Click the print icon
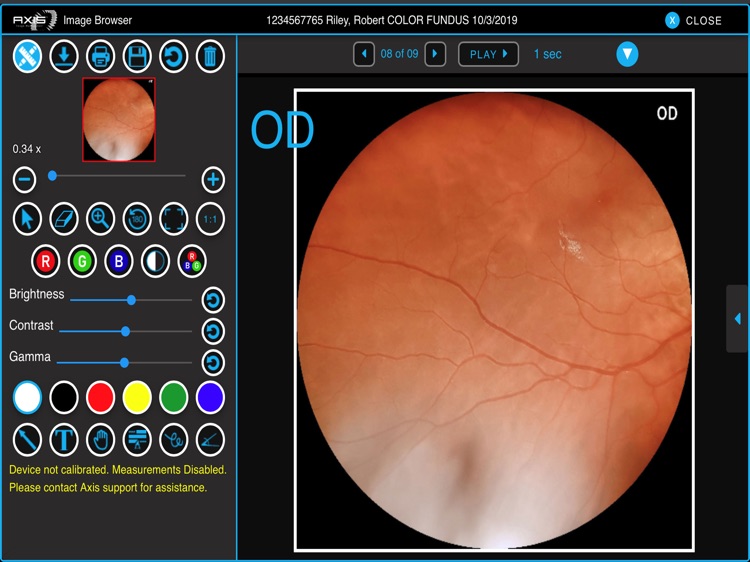Viewport: 750px width, 562px height. pyautogui.click(x=100, y=56)
